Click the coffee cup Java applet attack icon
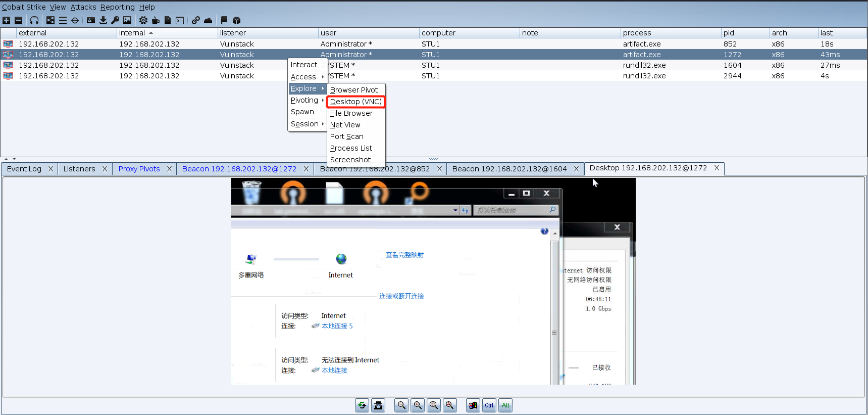 point(156,20)
